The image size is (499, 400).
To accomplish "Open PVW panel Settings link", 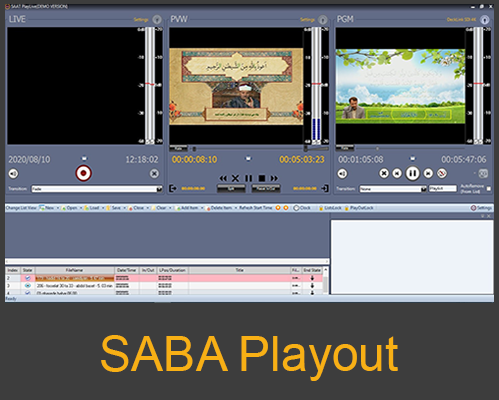I will pos(307,20).
